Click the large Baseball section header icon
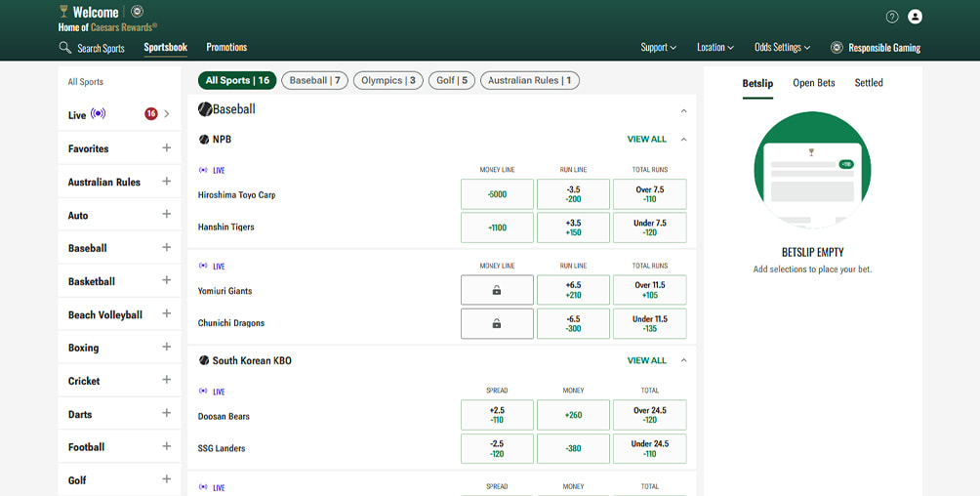This screenshot has width=980, height=496. pos(205,109)
